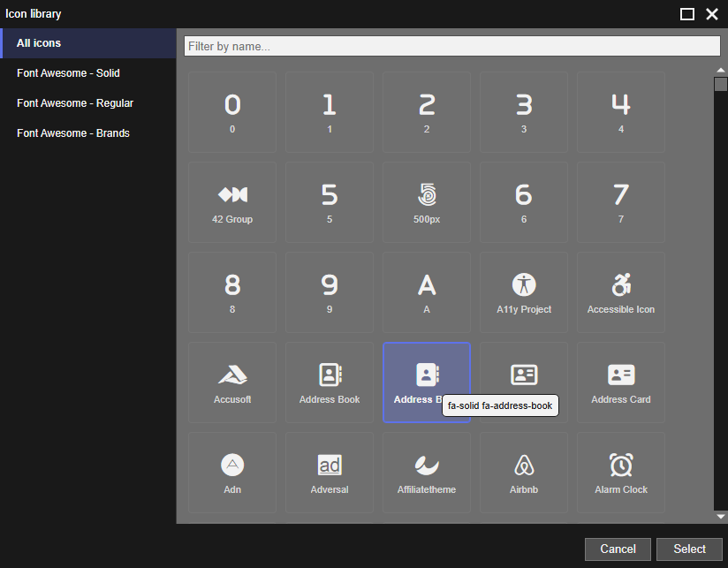Switch to Font Awesome - Solid
The width and height of the screenshot is (728, 568).
[88, 72]
